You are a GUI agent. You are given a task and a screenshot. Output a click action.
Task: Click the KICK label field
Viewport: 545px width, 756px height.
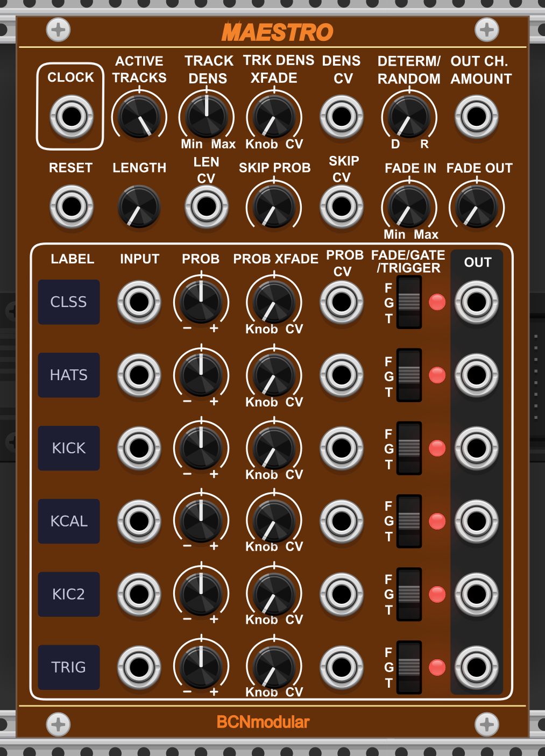(x=69, y=448)
